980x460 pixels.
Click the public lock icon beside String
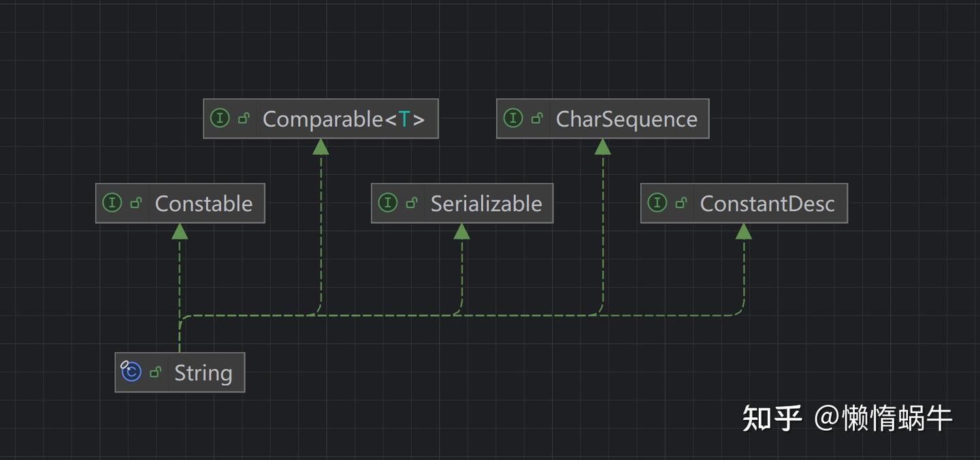tap(156, 372)
